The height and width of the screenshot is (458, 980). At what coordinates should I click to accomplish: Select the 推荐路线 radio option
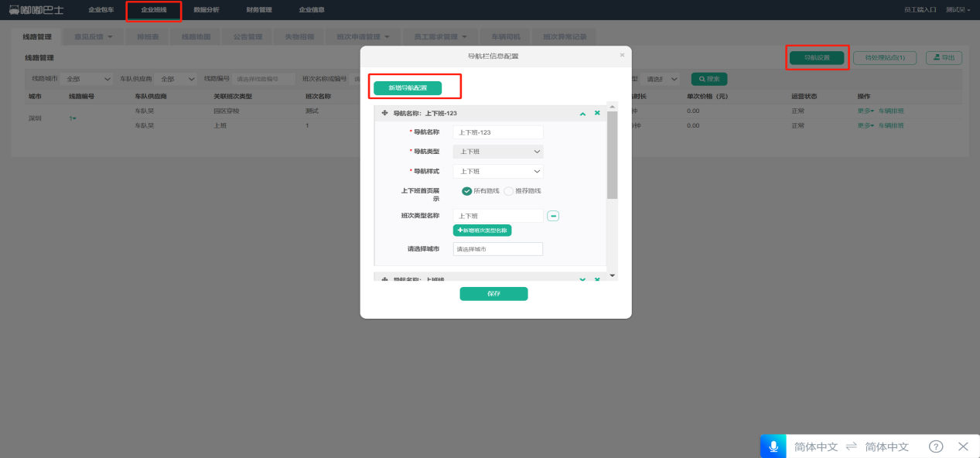(x=509, y=191)
